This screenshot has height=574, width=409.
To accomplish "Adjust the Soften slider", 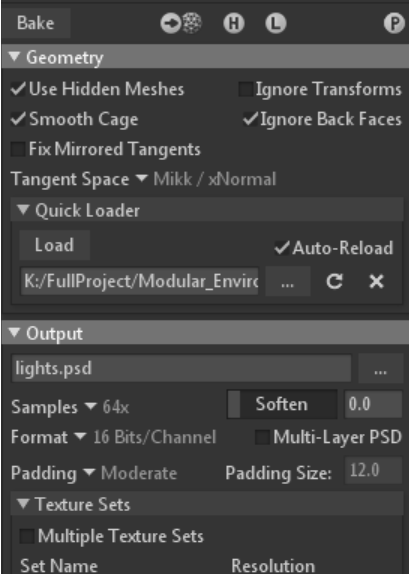I will point(282,404).
